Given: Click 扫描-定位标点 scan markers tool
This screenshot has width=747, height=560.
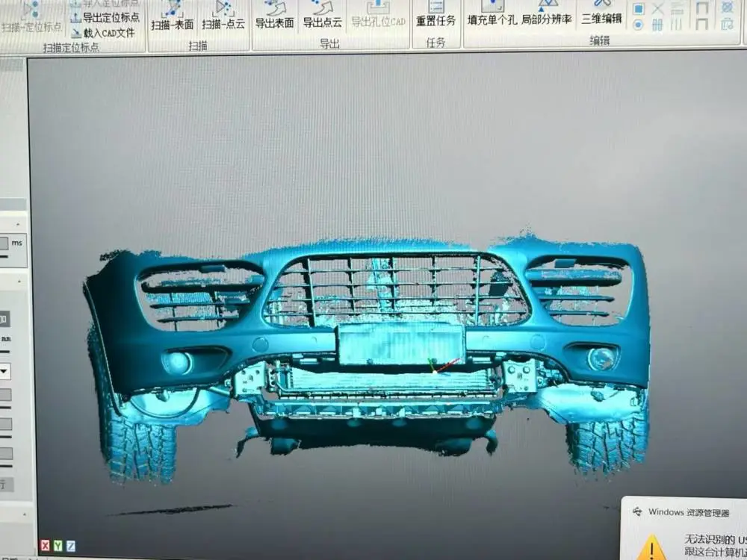Looking at the screenshot, I should [31, 18].
